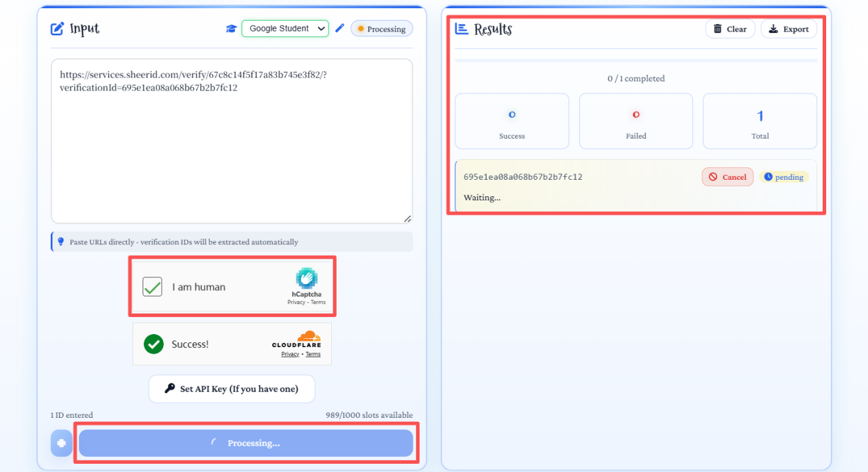Screen dimensions: 868x472
Task: Open the Cloudflare Terms link
Action: click(x=313, y=354)
